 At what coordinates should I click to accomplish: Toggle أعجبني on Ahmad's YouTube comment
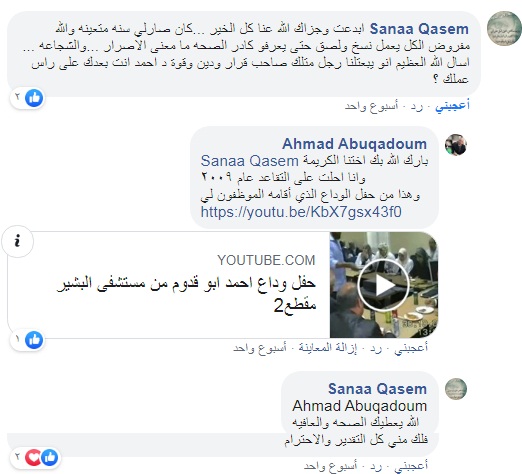[411, 348]
